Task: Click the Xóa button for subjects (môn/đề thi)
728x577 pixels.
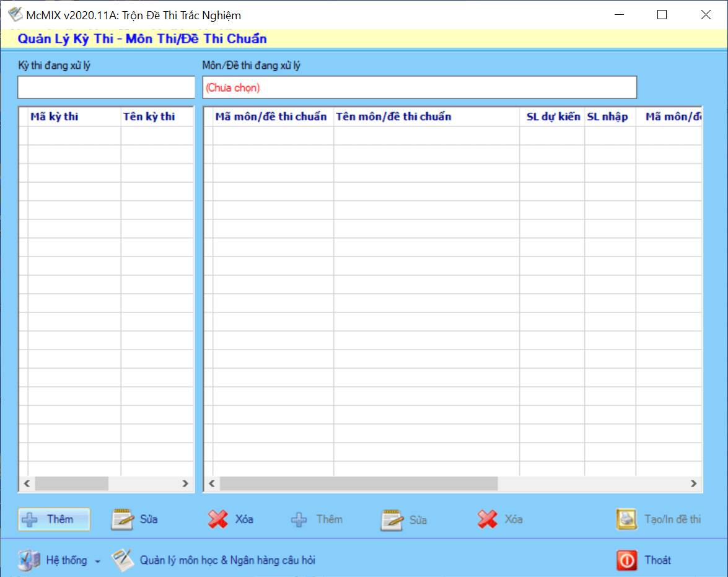Action: (x=500, y=519)
